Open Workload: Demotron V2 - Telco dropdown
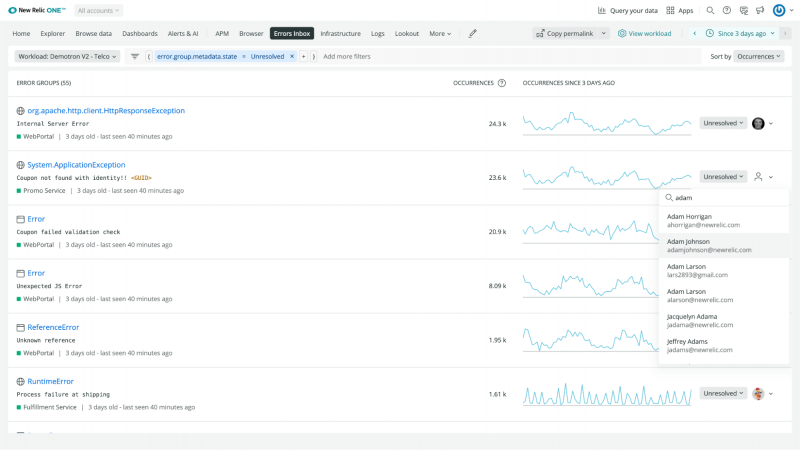800x450 pixels. [x=67, y=57]
